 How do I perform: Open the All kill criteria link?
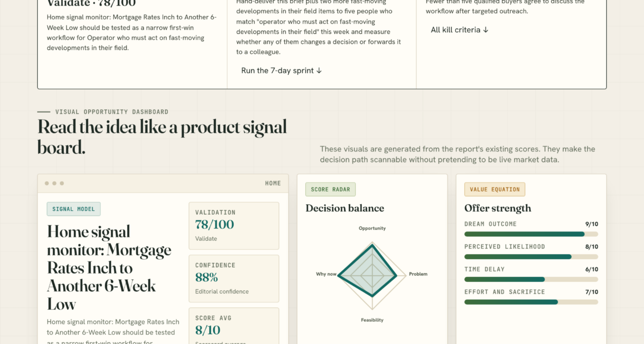[x=459, y=30]
